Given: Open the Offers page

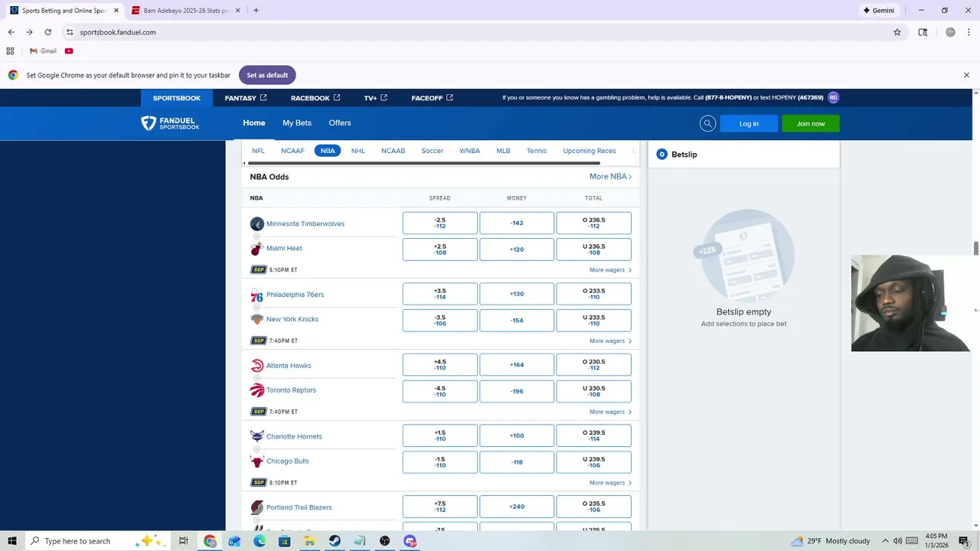Looking at the screenshot, I should click(340, 123).
